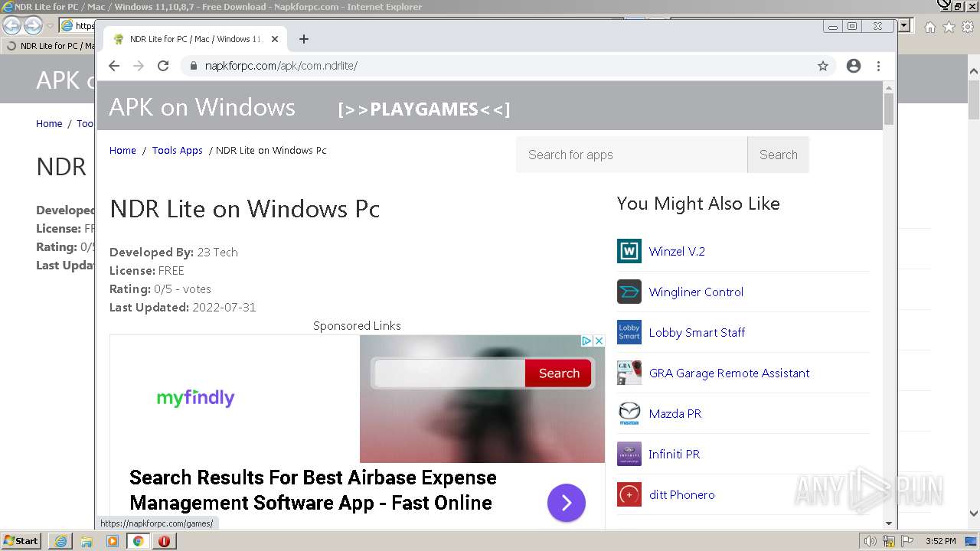Image resolution: width=980 pixels, height=551 pixels.
Task: Open ditt Phonero link
Action: 681,494
